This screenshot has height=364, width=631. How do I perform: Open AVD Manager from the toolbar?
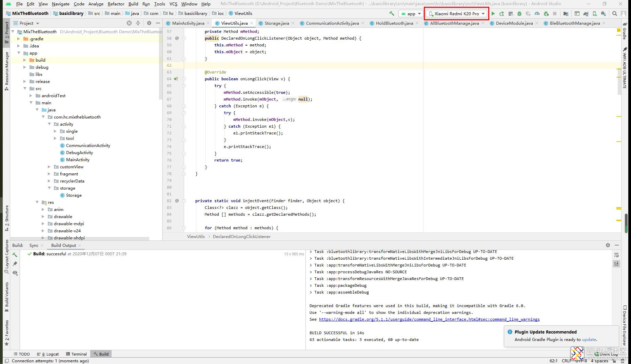pyautogui.click(x=595, y=14)
